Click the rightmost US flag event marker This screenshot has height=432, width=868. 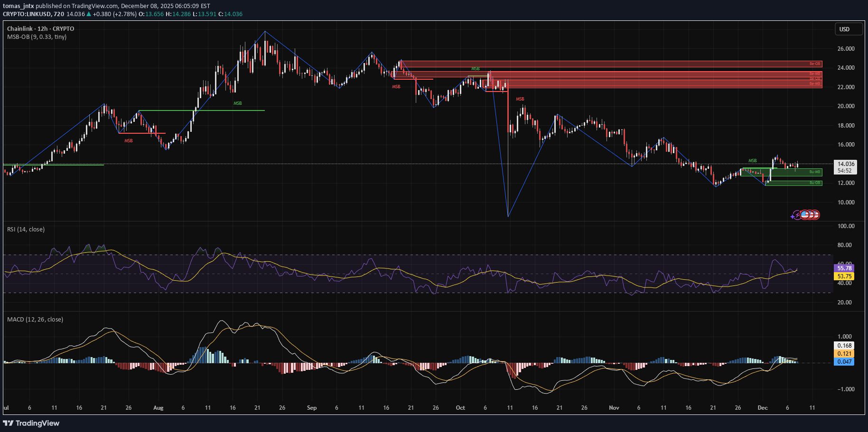click(x=816, y=215)
